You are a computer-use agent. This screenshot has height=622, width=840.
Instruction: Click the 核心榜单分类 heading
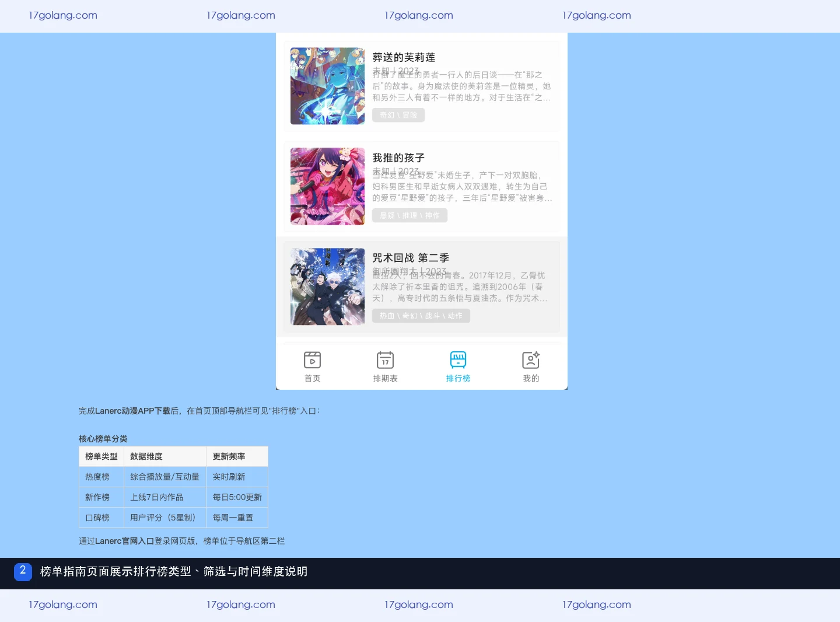pos(103,439)
